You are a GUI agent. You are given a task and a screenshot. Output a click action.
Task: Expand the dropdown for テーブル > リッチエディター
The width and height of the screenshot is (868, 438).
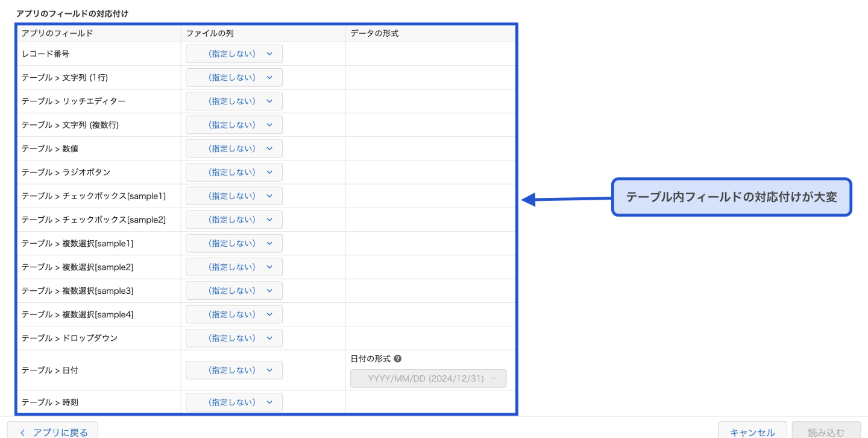tap(234, 101)
